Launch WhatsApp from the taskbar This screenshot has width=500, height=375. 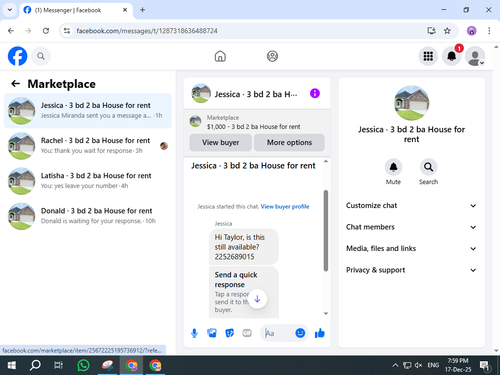[83, 365]
